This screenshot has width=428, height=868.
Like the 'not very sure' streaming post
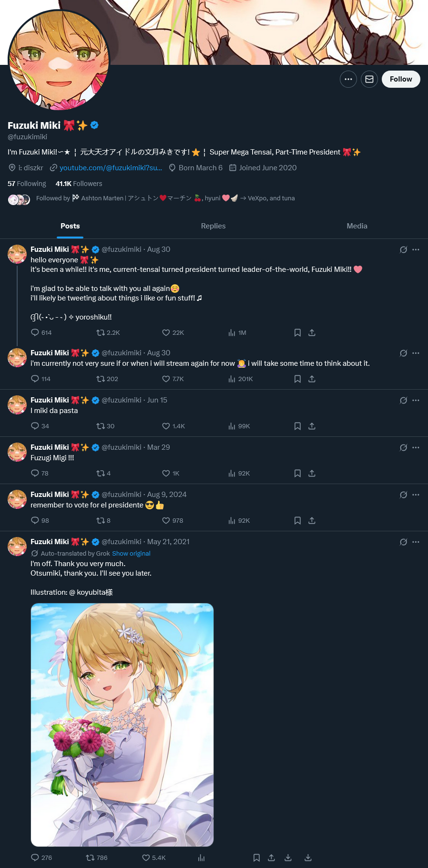[173, 379]
